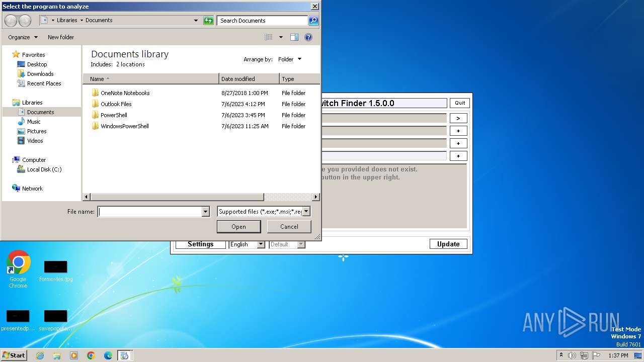Open the help question mark icon

click(308, 37)
